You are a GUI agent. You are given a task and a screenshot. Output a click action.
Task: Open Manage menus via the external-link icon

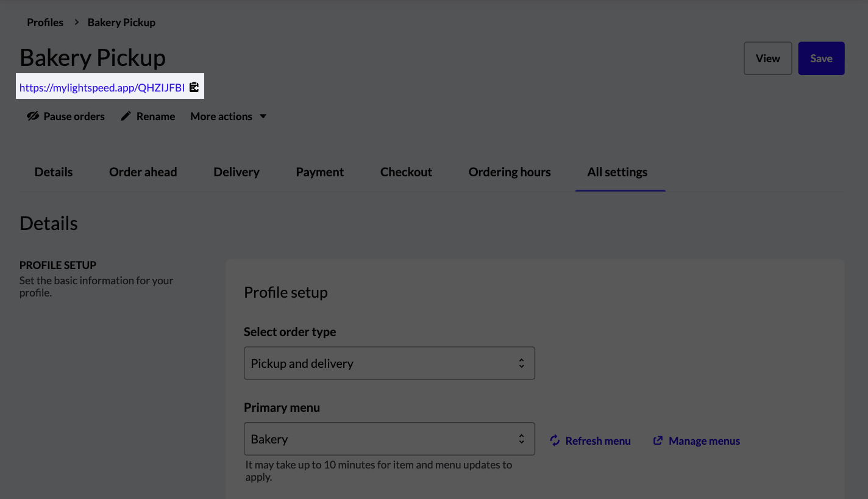[x=658, y=440]
